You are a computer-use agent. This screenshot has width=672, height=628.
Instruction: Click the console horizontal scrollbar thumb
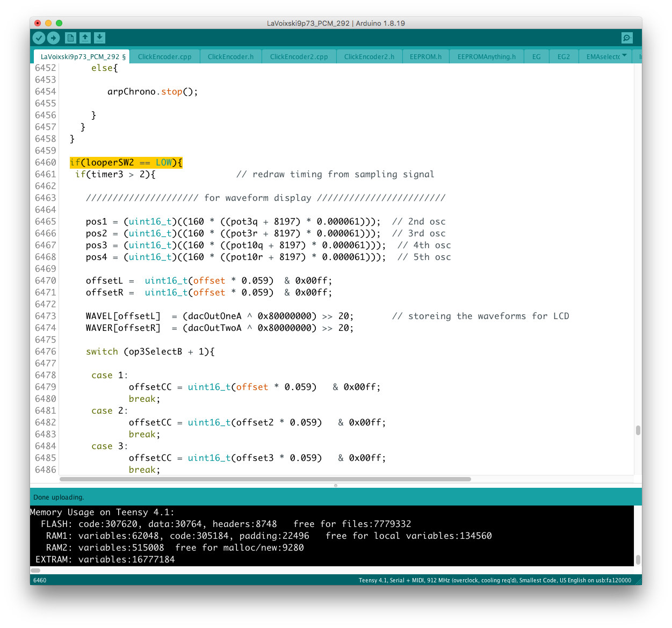click(x=35, y=571)
